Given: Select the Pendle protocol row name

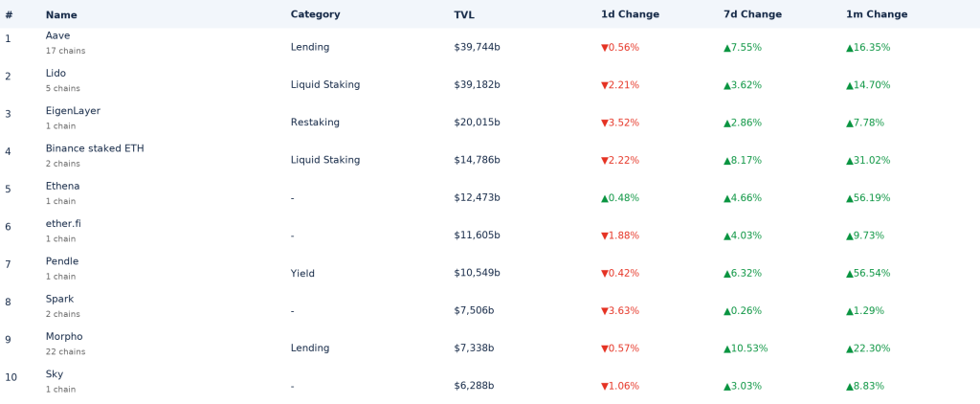Looking at the screenshot, I should point(62,261).
